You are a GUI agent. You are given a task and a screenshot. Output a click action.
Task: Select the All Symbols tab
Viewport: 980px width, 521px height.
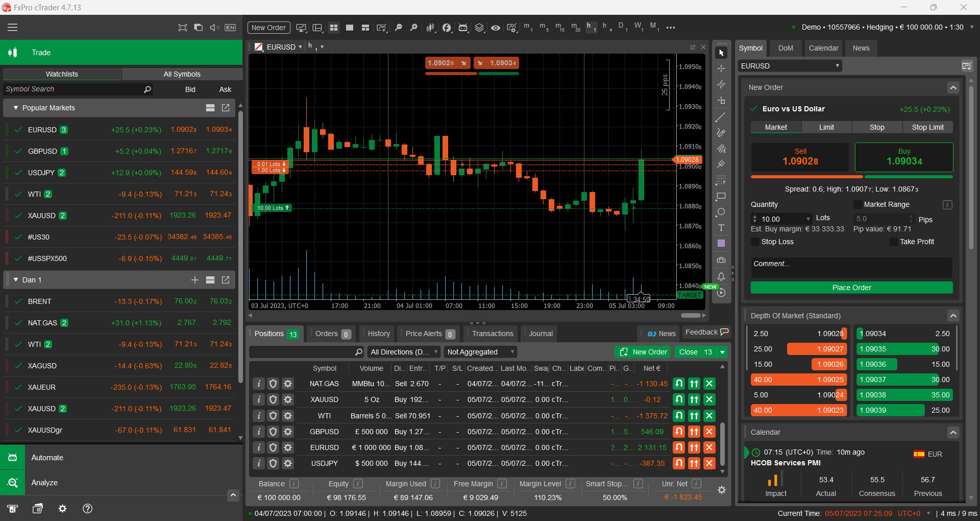tap(182, 74)
